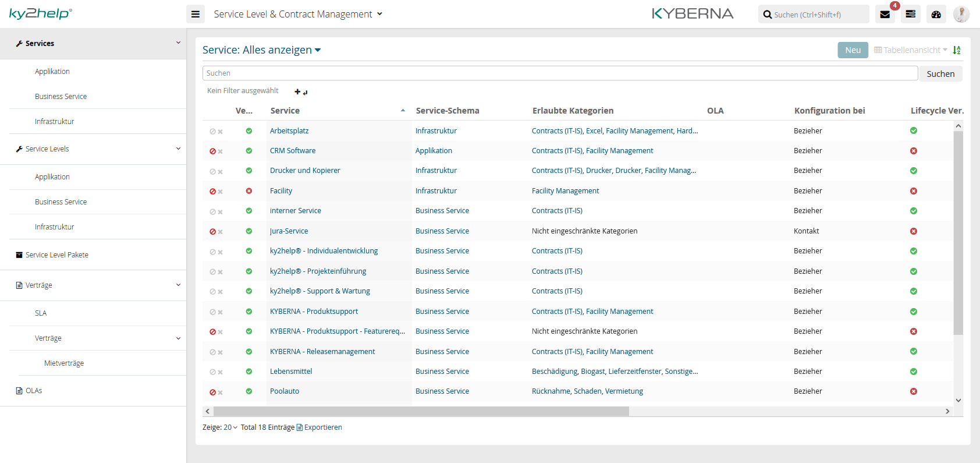Open the Tabellenansicht view dropdown

pyautogui.click(x=911, y=50)
